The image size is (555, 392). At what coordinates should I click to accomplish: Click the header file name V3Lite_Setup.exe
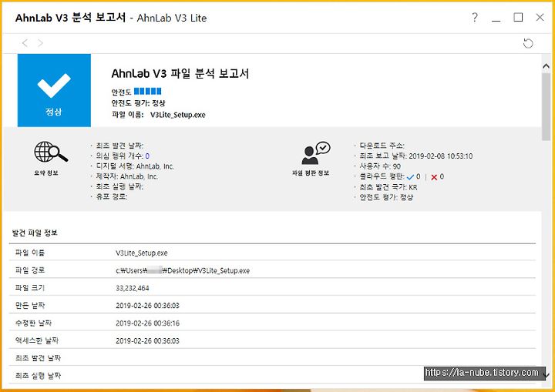click(178, 115)
